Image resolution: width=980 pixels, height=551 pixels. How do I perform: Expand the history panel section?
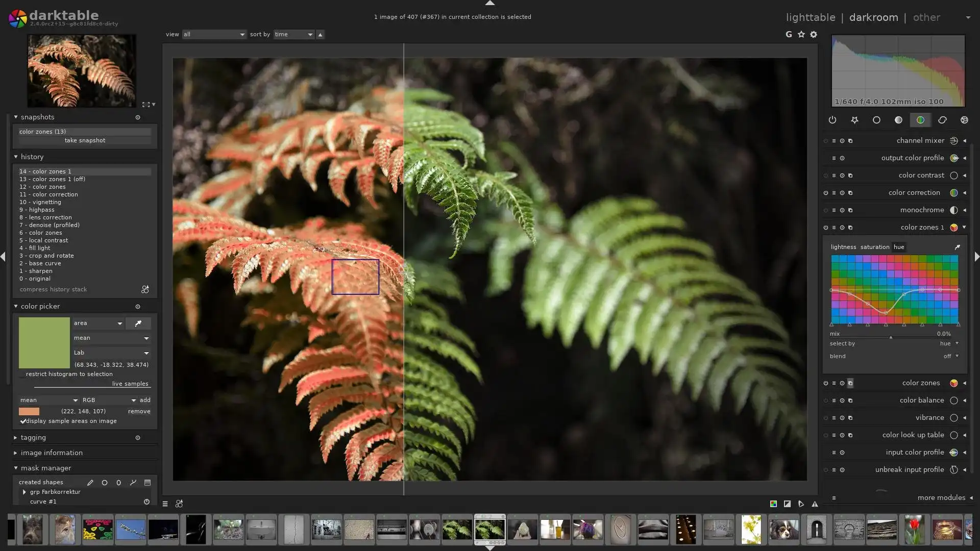(x=32, y=156)
